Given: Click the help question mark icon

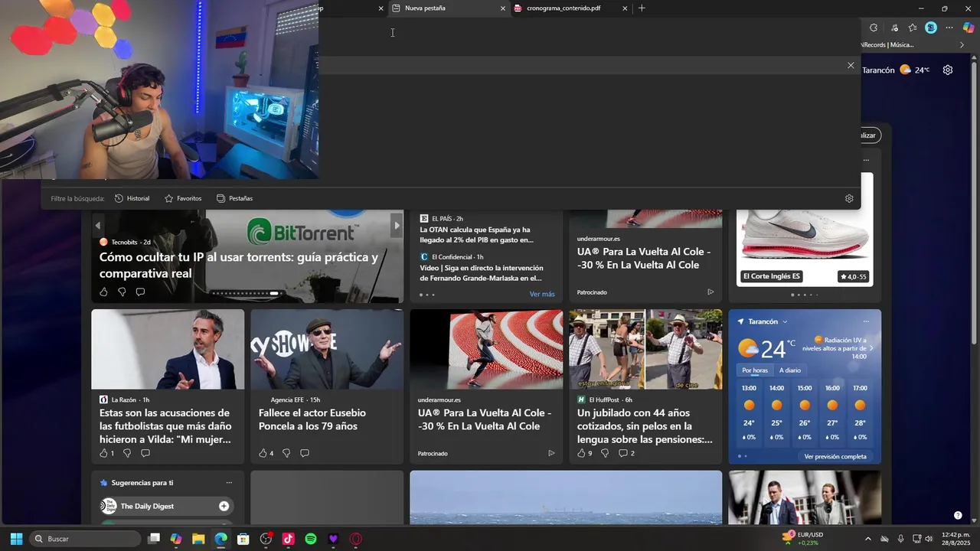Looking at the screenshot, I should [x=957, y=515].
